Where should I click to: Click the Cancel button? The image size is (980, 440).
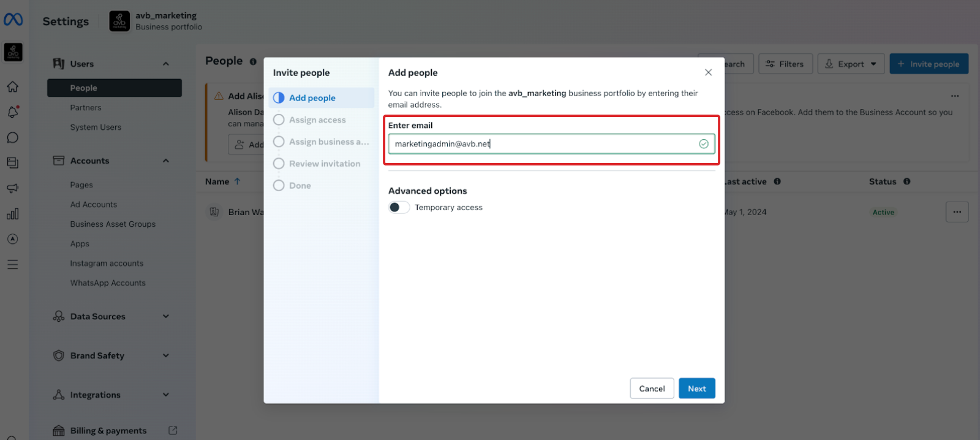pyautogui.click(x=652, y=389)
